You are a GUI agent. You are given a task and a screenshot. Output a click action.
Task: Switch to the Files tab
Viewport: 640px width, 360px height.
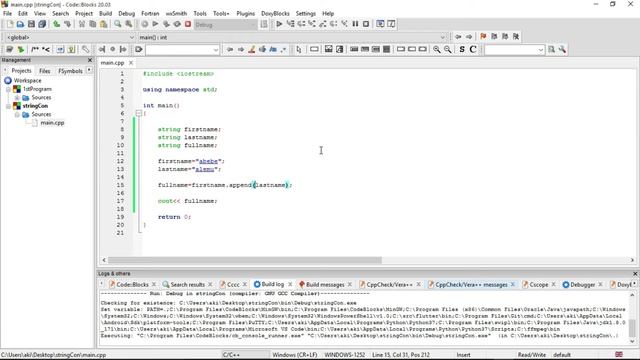click(x=44, y=71)
